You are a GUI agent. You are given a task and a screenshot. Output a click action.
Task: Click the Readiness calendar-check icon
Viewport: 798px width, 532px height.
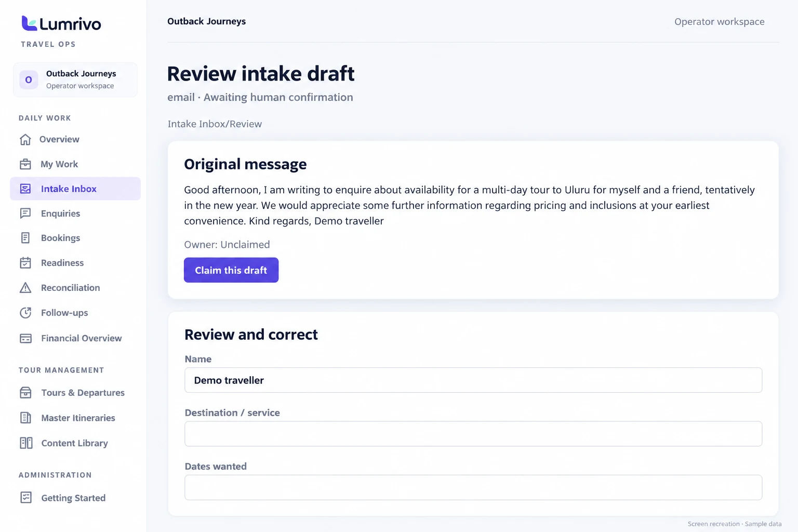pos(25,263)
